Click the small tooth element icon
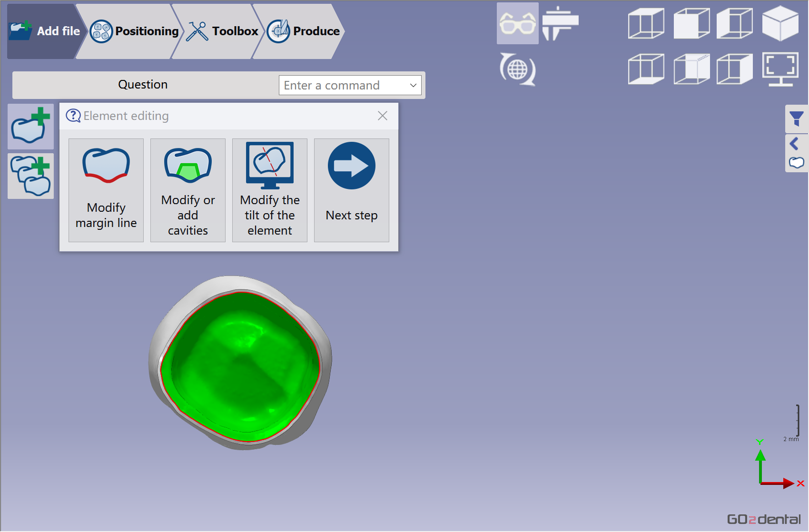 click(x=797, y=163)
